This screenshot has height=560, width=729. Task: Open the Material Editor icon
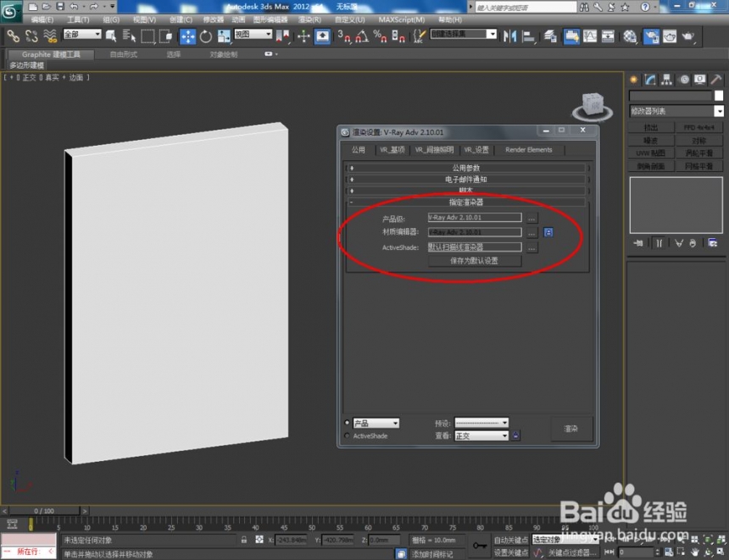(x=630, y=36)
